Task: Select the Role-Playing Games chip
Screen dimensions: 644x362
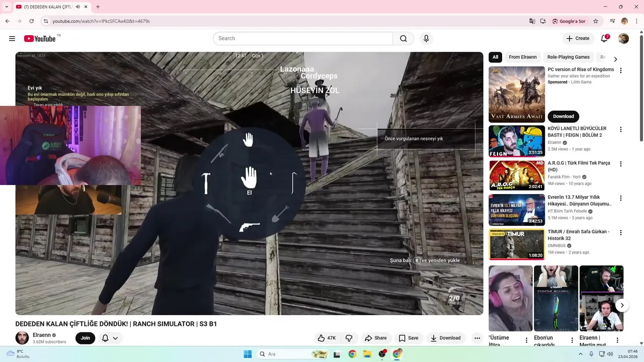Action: click(x=569, y=57)
